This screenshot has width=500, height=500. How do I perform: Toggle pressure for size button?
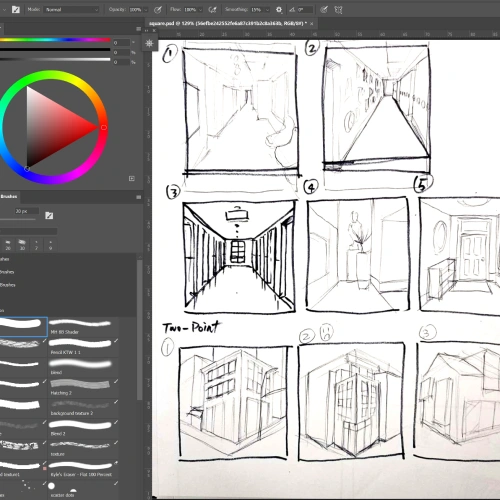pyautogui.click(x=324, y=10)
